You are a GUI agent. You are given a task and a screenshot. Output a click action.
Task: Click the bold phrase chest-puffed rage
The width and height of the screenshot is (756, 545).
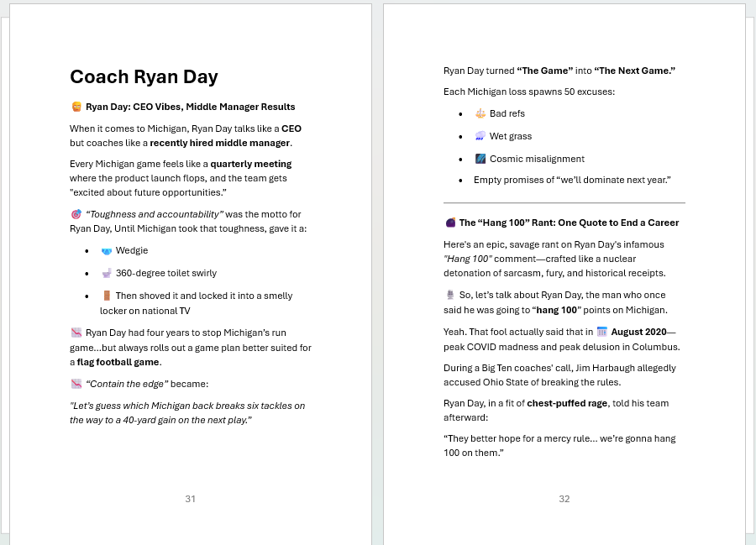(x=567, y=403)
